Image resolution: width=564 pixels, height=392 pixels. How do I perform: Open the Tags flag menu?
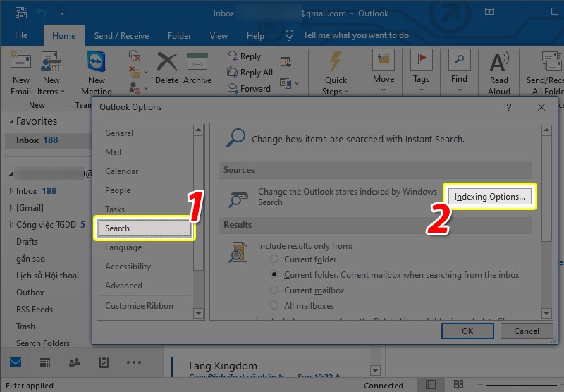pos(421,71)
